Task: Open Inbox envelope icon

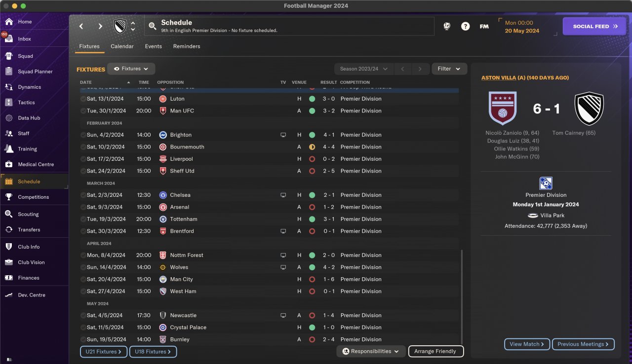Action: click(9, 39)
